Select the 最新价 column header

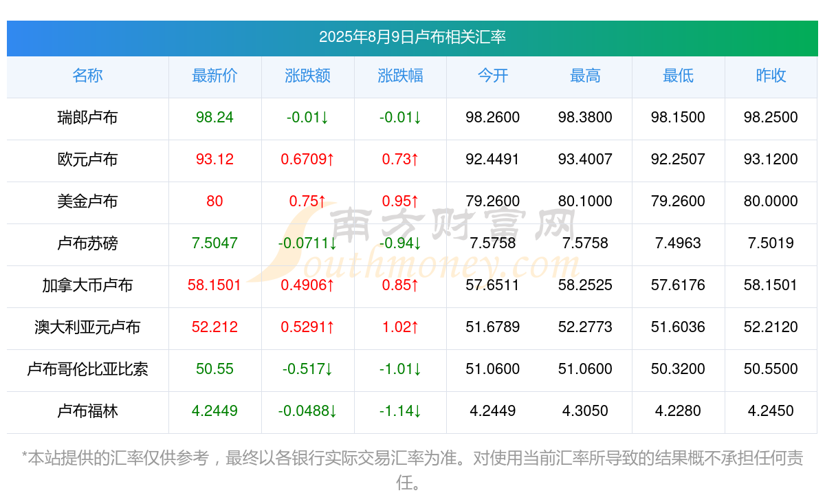(214, 76)
